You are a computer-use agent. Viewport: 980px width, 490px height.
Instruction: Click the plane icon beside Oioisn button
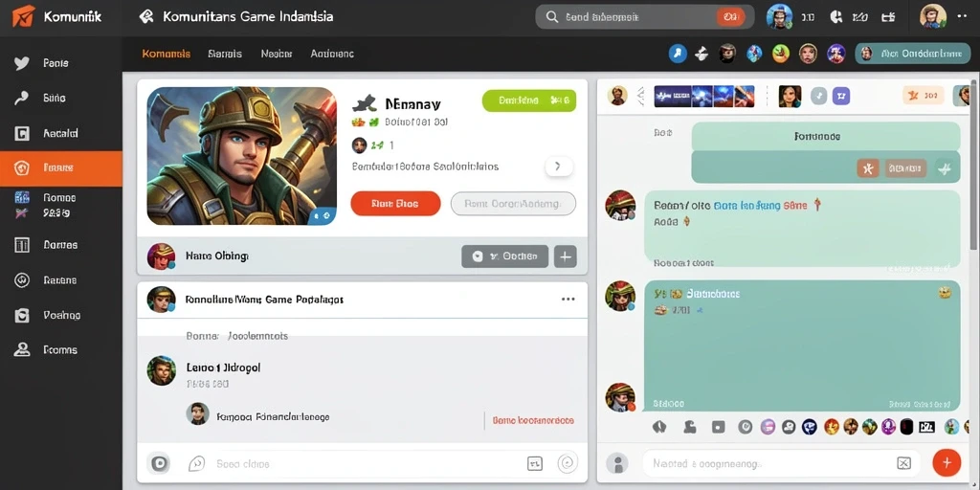[945, 167]
